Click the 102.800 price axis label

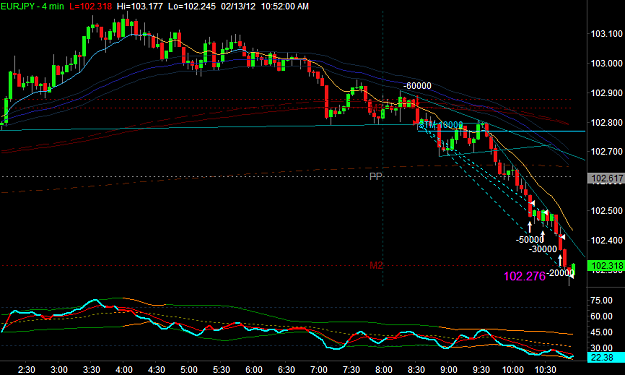(x=606, y=122)
